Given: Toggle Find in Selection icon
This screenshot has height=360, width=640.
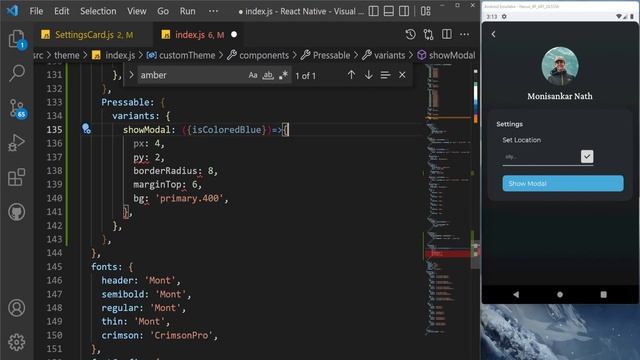Looking at the screenshot, I should [x=385, y=75].
